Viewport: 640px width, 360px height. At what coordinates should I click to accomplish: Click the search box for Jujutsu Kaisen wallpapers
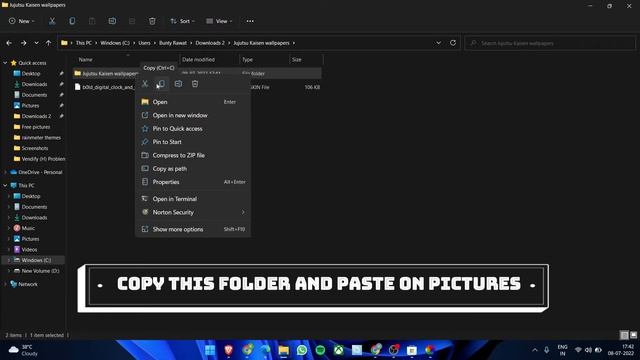[x=550, y=43]
